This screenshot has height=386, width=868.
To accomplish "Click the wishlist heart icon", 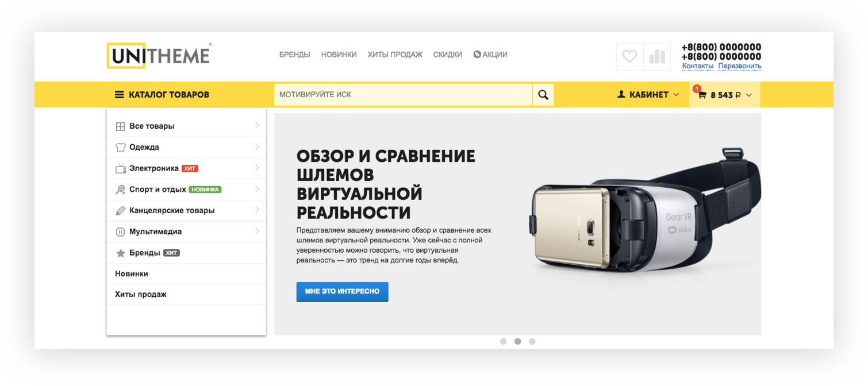I will [629, 56].
